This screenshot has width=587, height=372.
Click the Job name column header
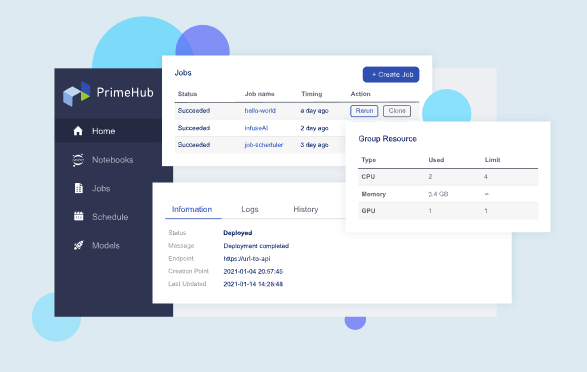pos(259,94)
